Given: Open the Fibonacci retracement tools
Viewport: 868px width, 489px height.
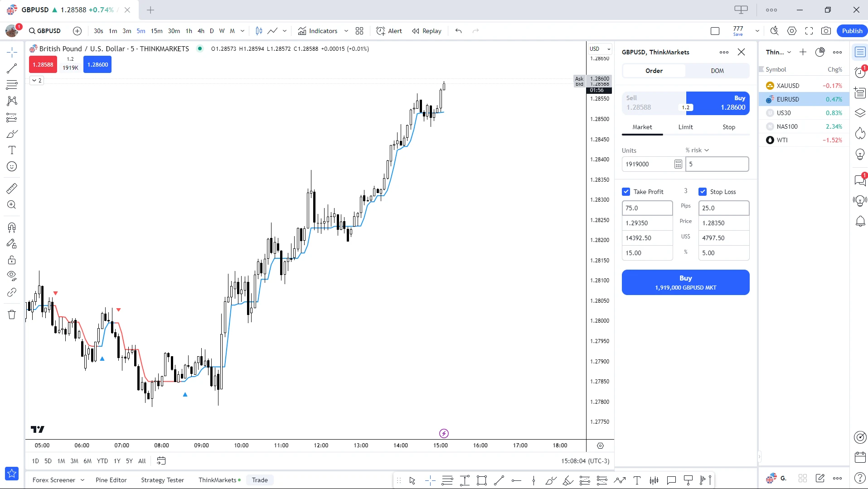Looking at the screenshot, I should (x=12, y=84).
